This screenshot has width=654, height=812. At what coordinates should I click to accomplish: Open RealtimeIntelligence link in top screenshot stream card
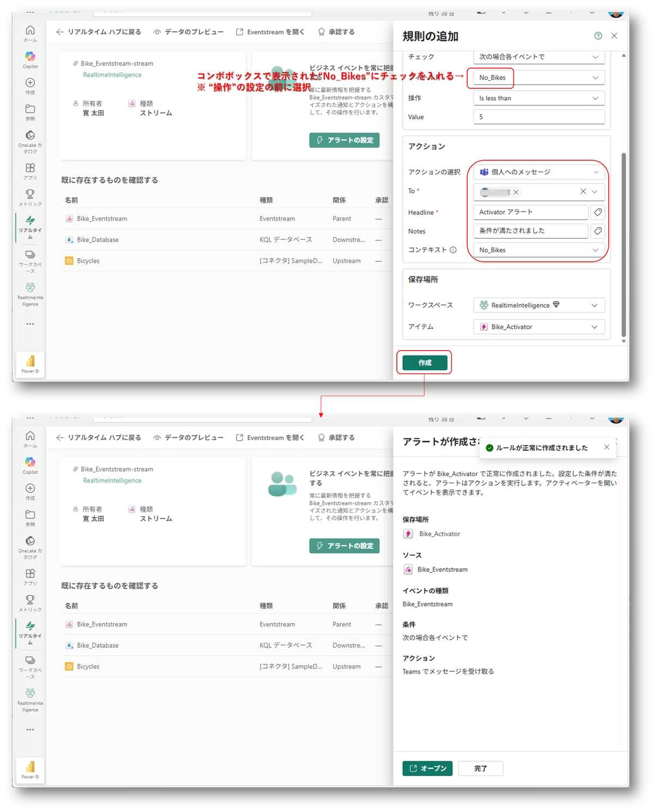112,75
